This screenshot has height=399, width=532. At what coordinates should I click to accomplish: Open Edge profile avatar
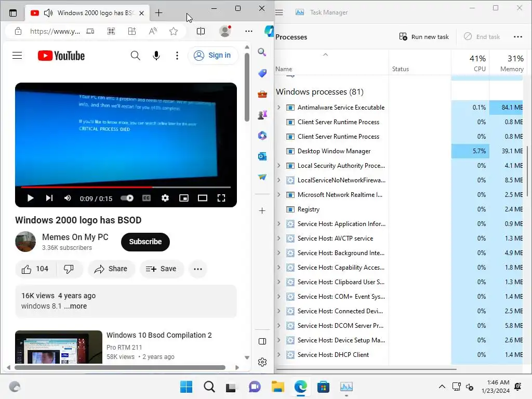[x=225, y=31]
